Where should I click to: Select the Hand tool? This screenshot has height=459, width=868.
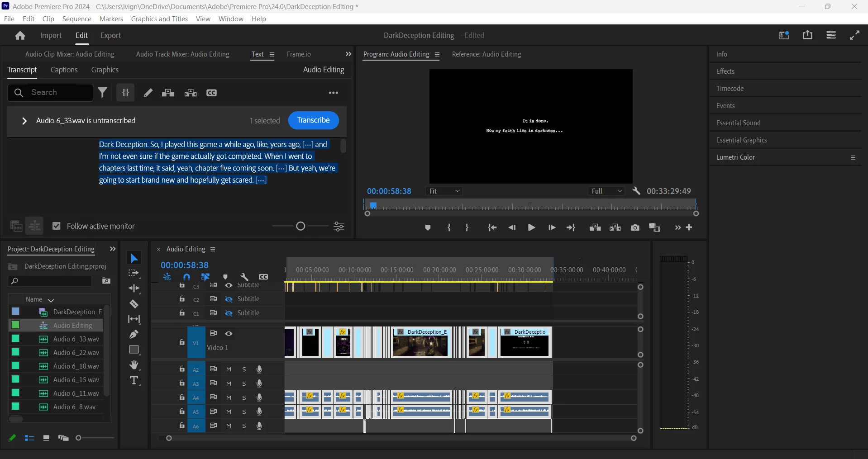(134, 365)
